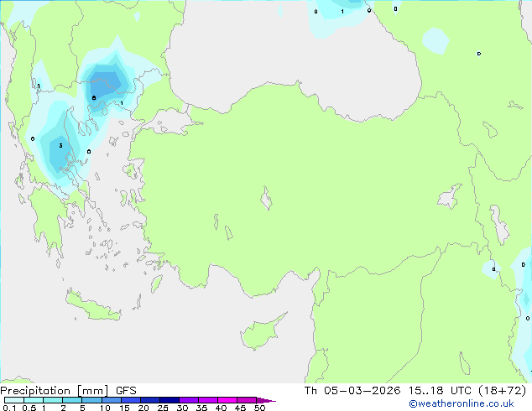Screen dimensions: 532x411
Task: Pick the 0.5–1 mm legend color swatch
Action: tap(34, 400)
